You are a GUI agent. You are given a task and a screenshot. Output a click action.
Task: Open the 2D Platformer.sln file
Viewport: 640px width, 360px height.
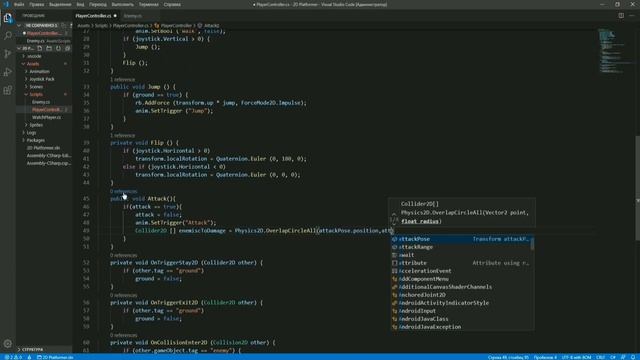pos(44,148)
